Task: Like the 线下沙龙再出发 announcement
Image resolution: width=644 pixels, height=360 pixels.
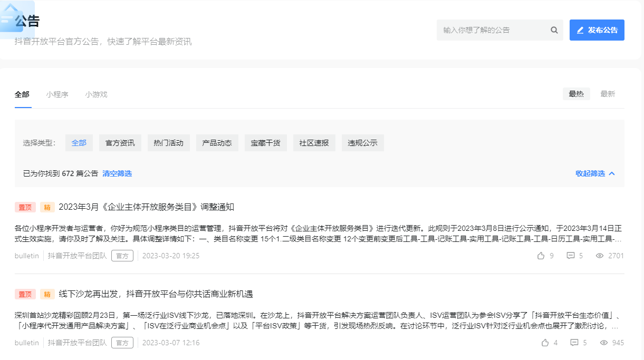Action: point(545,343)
